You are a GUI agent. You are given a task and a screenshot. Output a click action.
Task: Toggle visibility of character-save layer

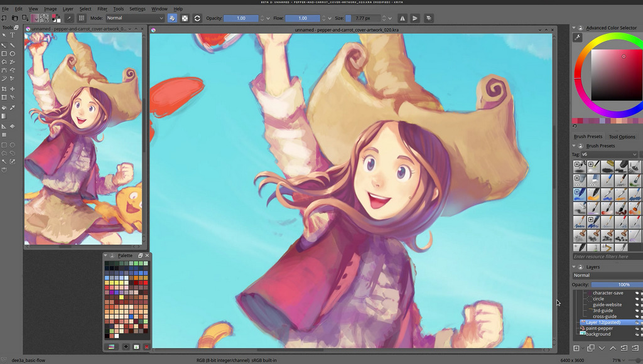point(637,293)
